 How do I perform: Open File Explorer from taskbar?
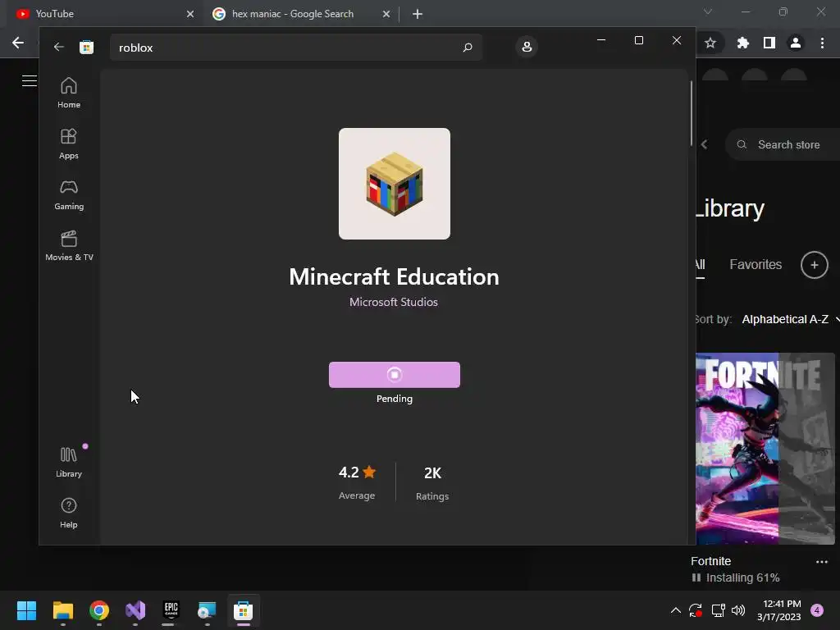62,610
